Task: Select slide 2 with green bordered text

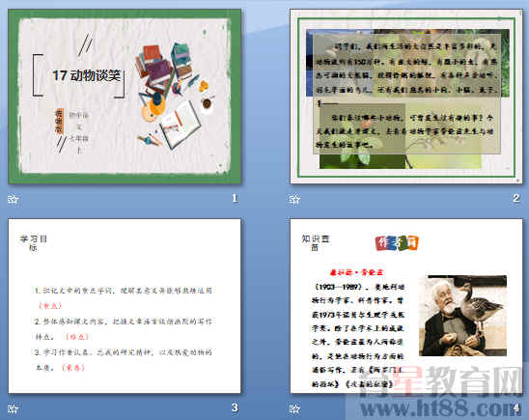Action: pos(406,97)
